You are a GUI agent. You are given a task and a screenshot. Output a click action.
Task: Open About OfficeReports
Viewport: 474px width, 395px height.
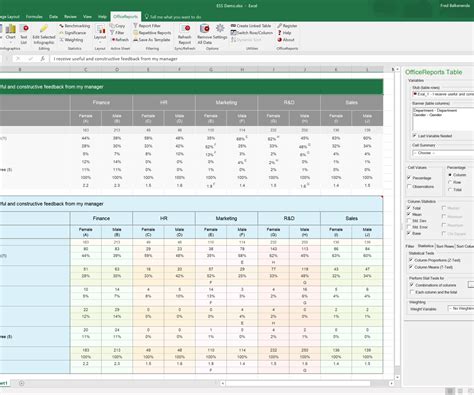tap(286, 40)
